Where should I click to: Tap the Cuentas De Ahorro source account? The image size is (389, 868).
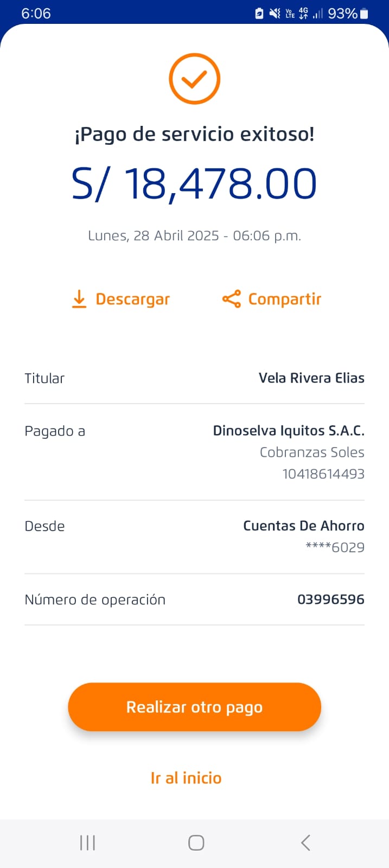(303, 526)
